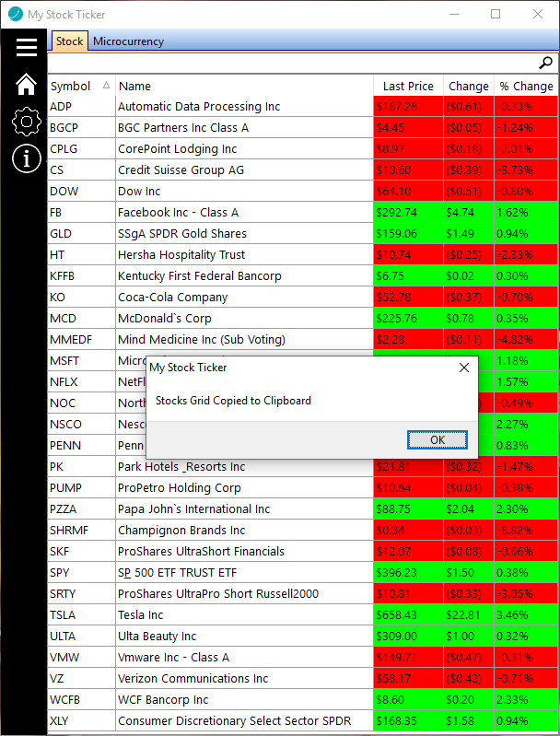Viewport: 560px width, 736px height.
Task: Click the $292.74 Facebook price cell
Action: pyautogui.click(x=408, y=213)
